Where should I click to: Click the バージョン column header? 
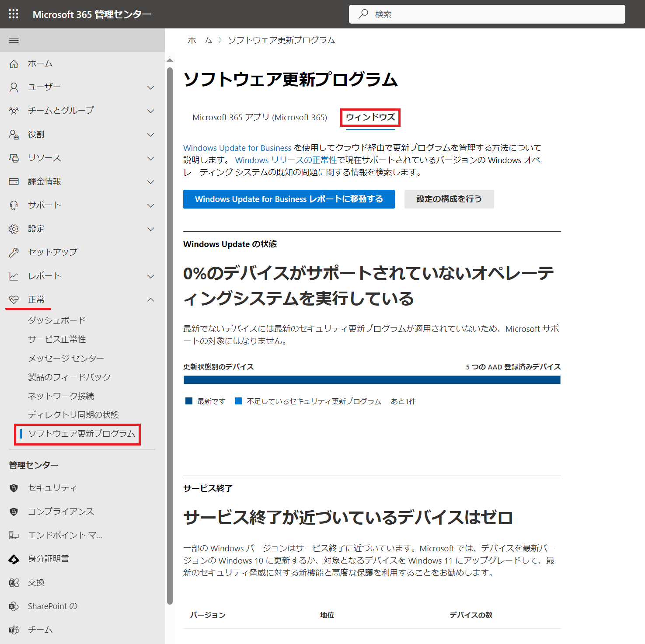click(208, 615)
